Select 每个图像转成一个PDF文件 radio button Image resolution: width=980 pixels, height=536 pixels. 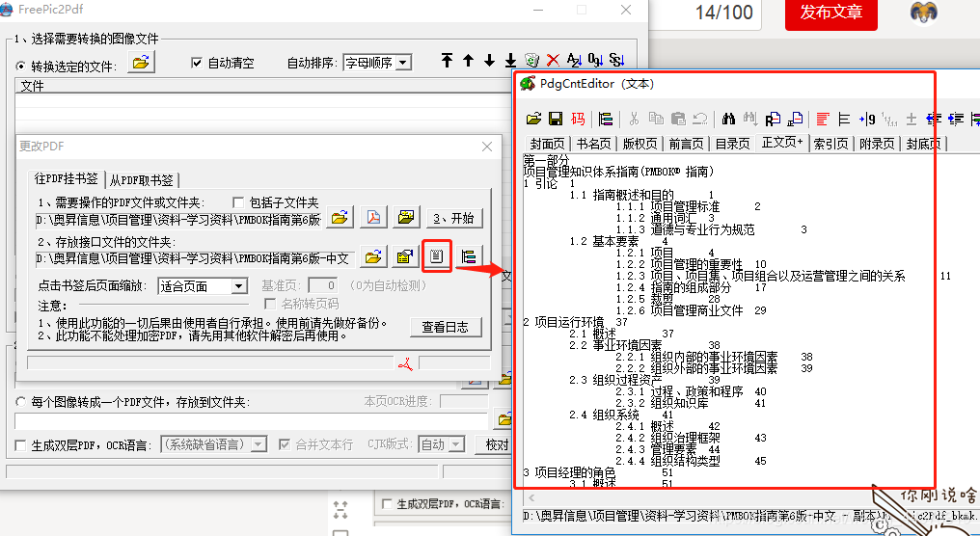pos(20,402)
